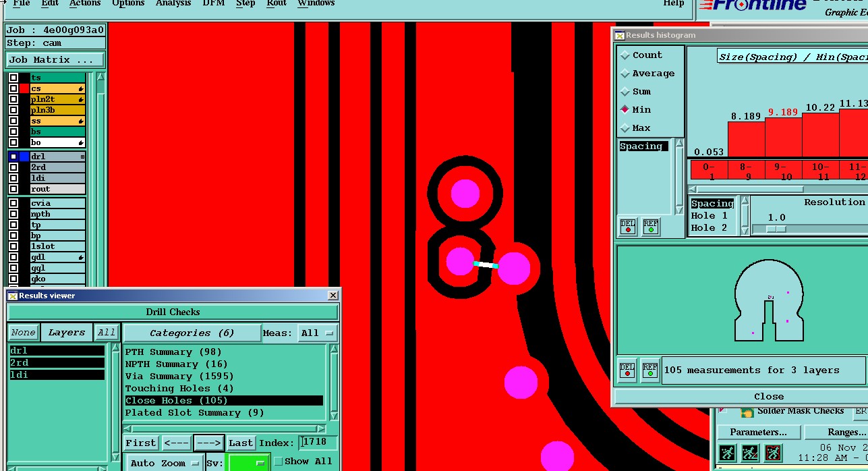
Task: Open the Edit menu
Action: click(x=50, y=3)
